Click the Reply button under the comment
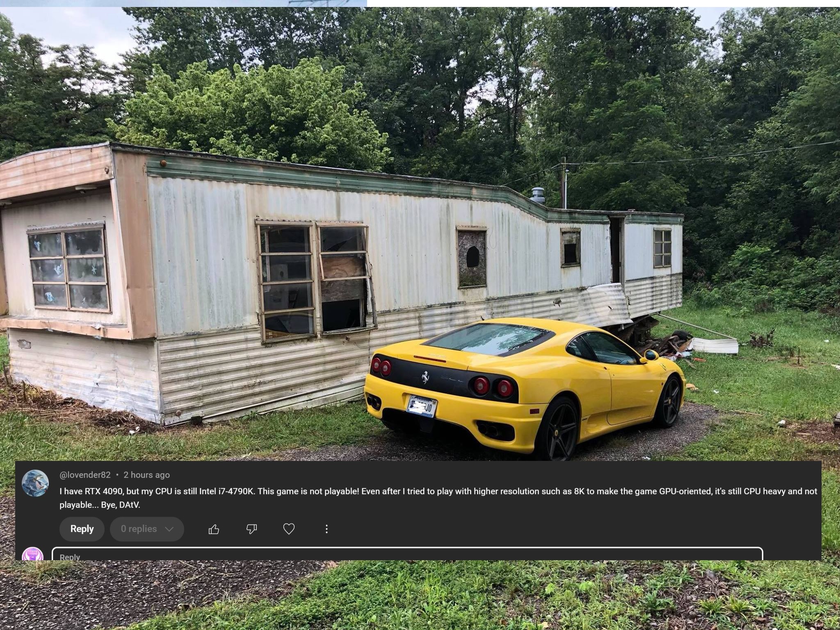 tap(82, 529)
